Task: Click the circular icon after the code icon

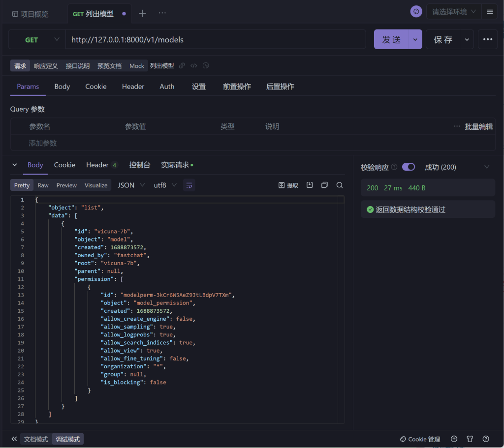Action: (206, 65)
